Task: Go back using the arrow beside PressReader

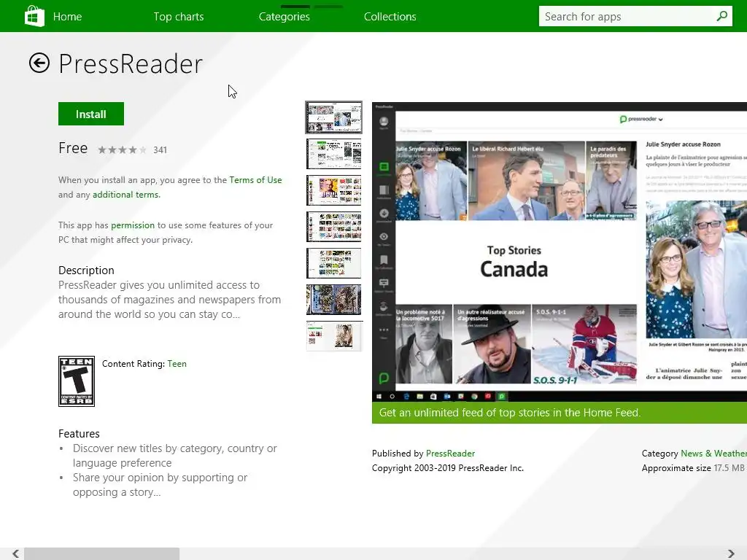Action: tap(39, 63)
